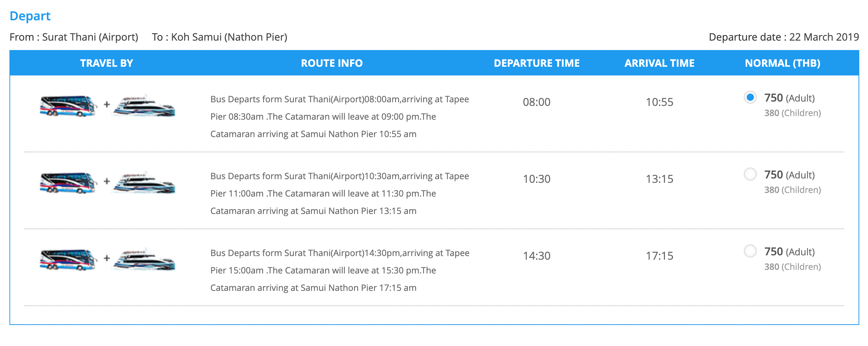Click the TRAVEL BY column header
868x346 pixels.
pyautogui.click(x=106, y=63)
